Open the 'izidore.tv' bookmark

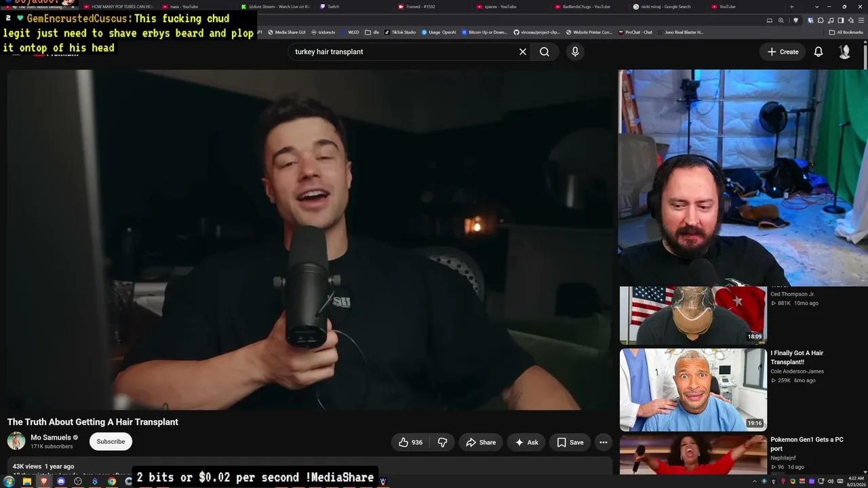pos(323,32)
